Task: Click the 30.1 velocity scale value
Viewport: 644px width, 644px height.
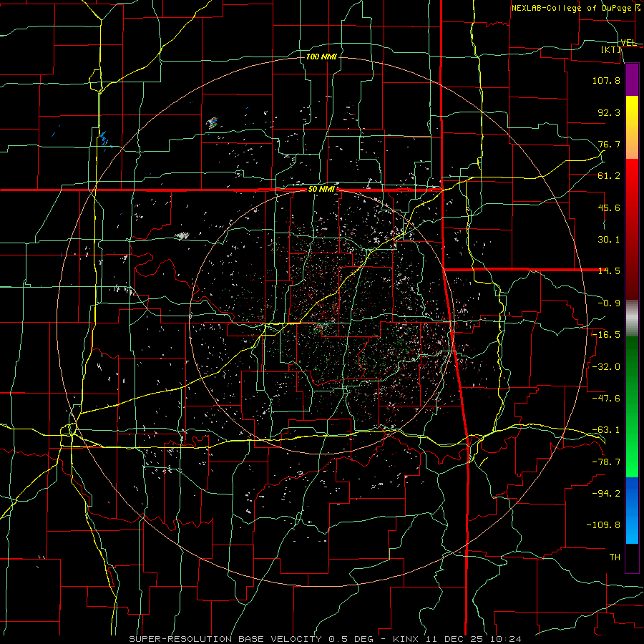Action: [609, 240]
